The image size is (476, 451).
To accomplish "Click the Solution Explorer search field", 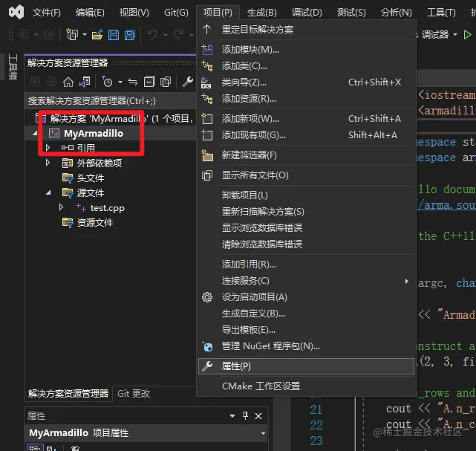I will click(111, 101).
